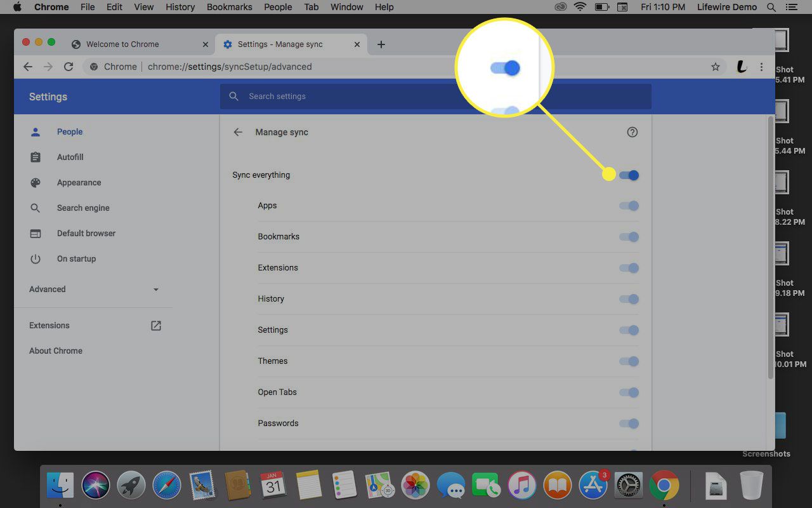Open Google Chrome icon in dock
This screenshot has width=812, height=508.
coord(664,486)
